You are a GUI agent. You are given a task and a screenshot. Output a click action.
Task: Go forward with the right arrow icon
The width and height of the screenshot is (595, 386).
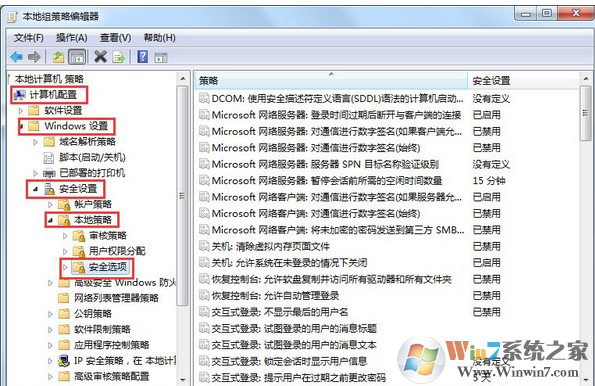tap(34, 57)
